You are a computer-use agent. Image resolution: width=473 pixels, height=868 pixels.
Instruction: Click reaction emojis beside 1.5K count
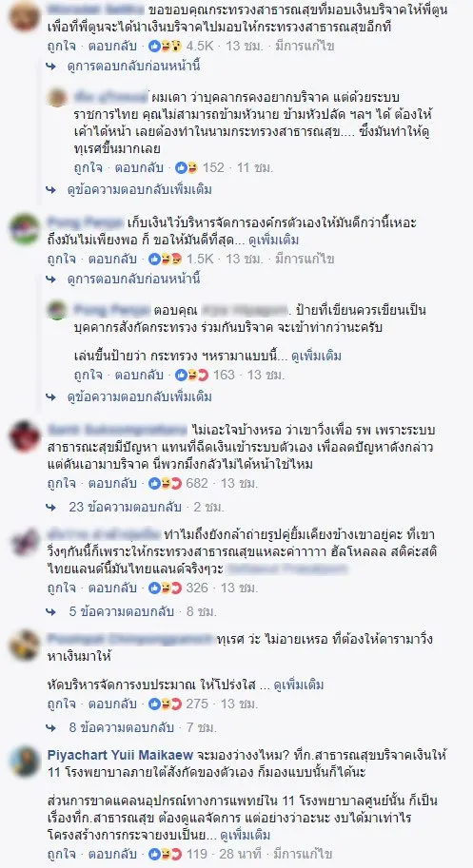(x=165, y=259)
